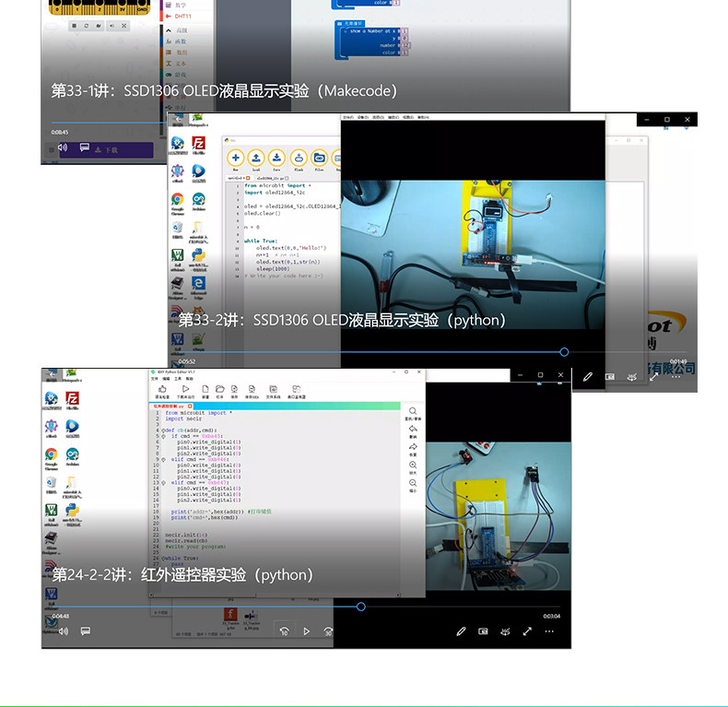Skip back 10 seconds in the bottom video
The height and width of the screenshot is (707, 728).
[284, 631]
